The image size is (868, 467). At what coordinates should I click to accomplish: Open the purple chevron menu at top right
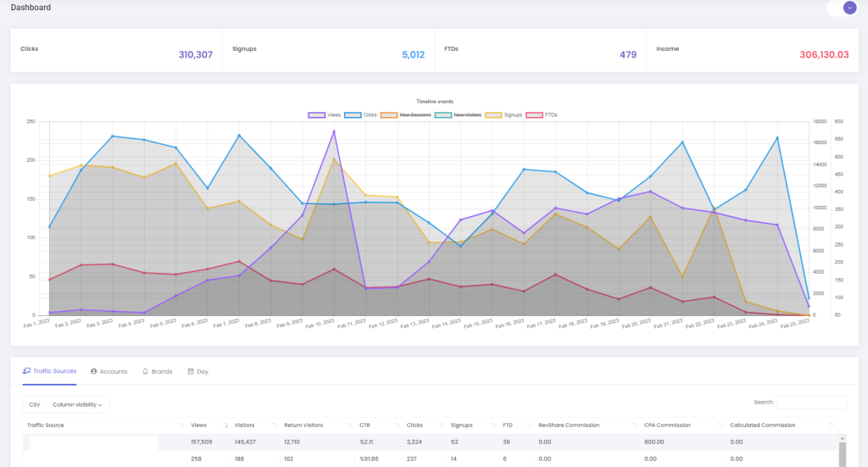point(849,8)
